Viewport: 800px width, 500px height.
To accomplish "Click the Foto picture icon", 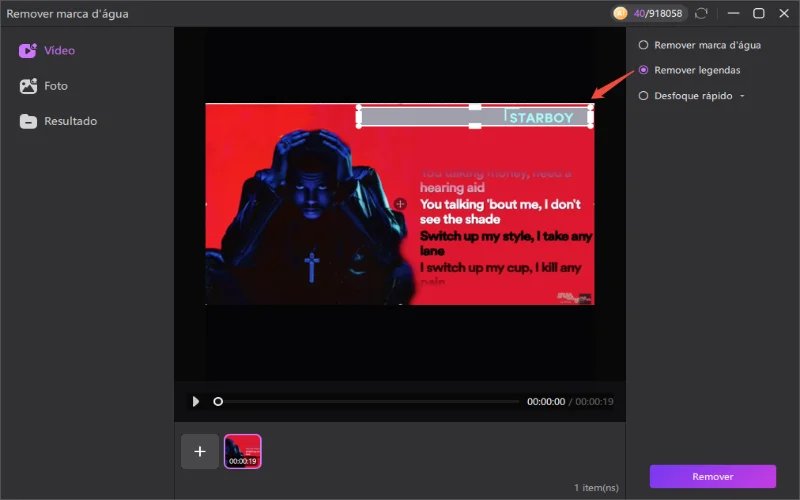I will [x=28, y=86].
